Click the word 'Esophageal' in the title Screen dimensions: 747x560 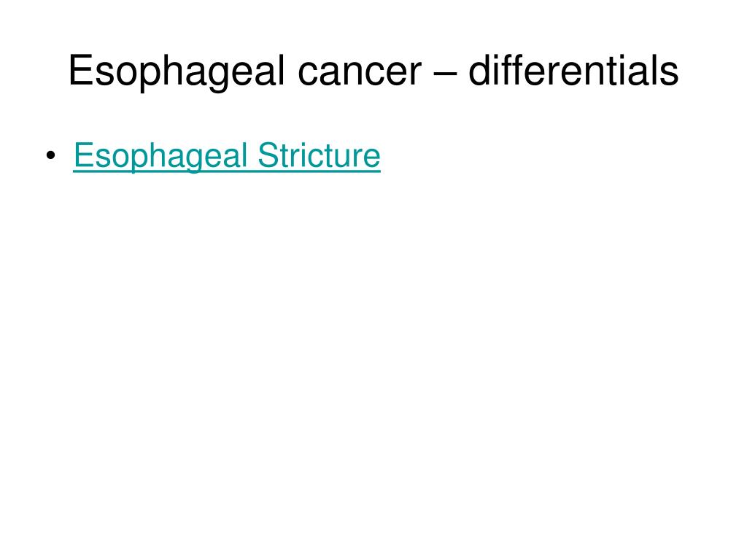point(177,71)
